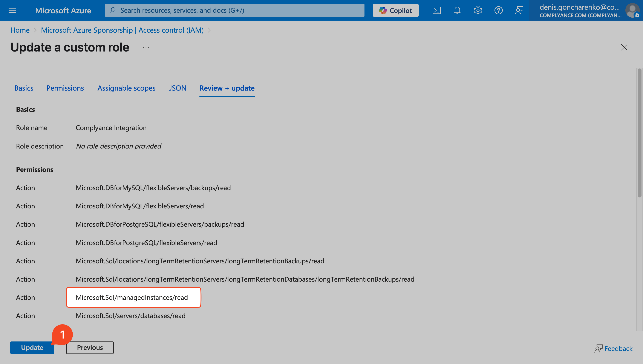The image size is (643, 364).
Task: Switch to the Permissions tab
Action: click(65, 88)
